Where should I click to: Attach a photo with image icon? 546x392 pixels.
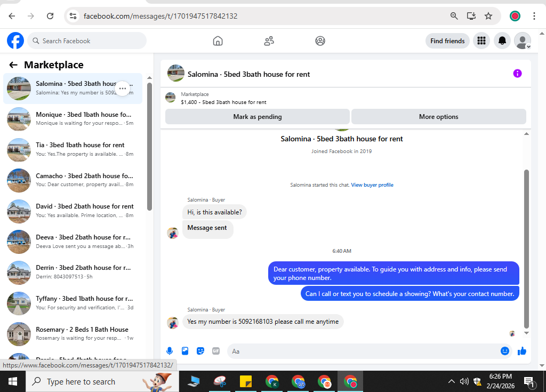(x=185, y=351)
